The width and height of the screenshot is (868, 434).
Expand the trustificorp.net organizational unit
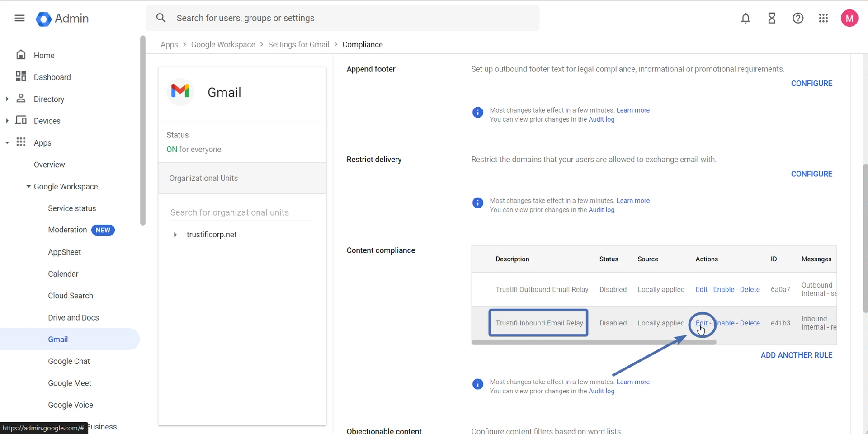[175, 235]
